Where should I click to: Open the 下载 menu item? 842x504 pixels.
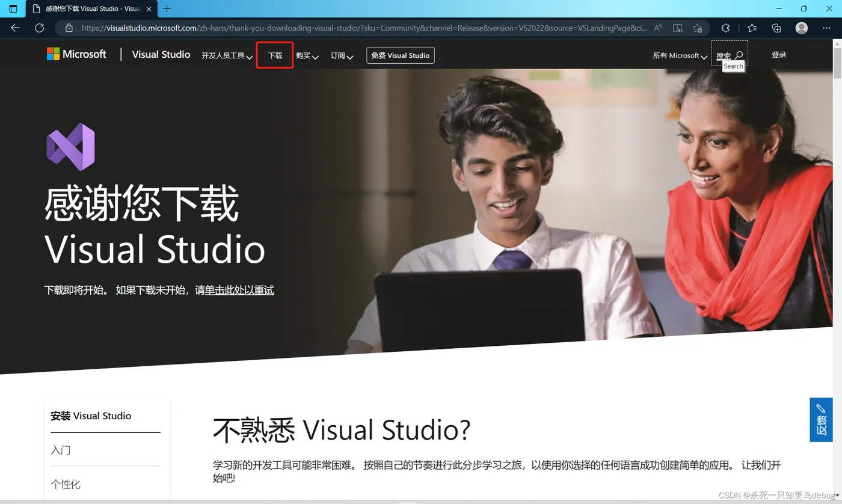[x=275, y=55]
